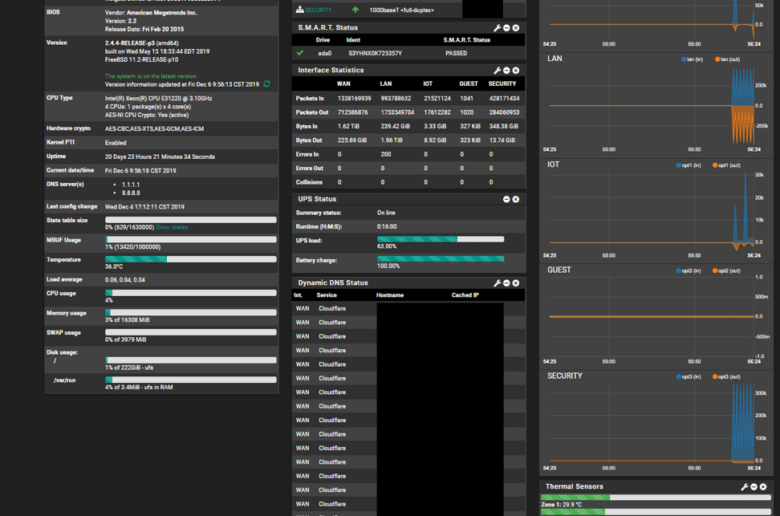The image size is (780, 516).
Task: Open Dynamic DNS Status settings wrench
Action: pos(497,283)
